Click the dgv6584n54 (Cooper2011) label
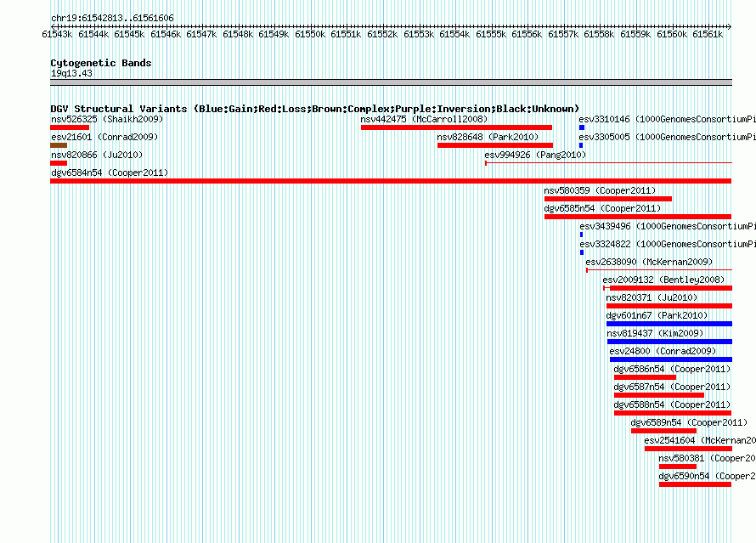756x543 pixels. click(110, 173)
